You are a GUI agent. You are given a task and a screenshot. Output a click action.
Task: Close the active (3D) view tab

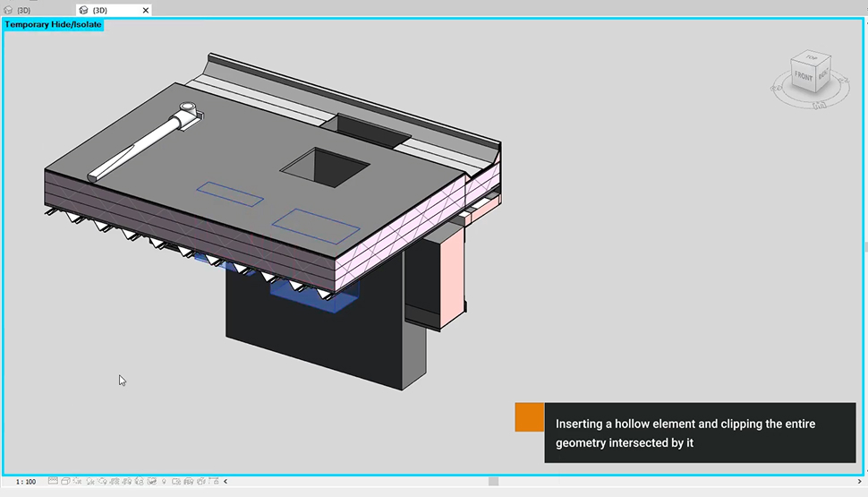click(144, 10)
